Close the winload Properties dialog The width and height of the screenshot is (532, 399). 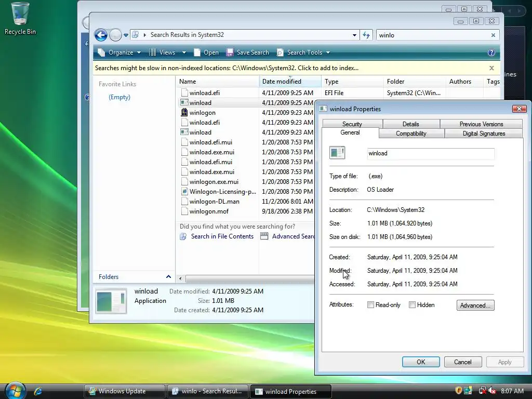(519, 109)
